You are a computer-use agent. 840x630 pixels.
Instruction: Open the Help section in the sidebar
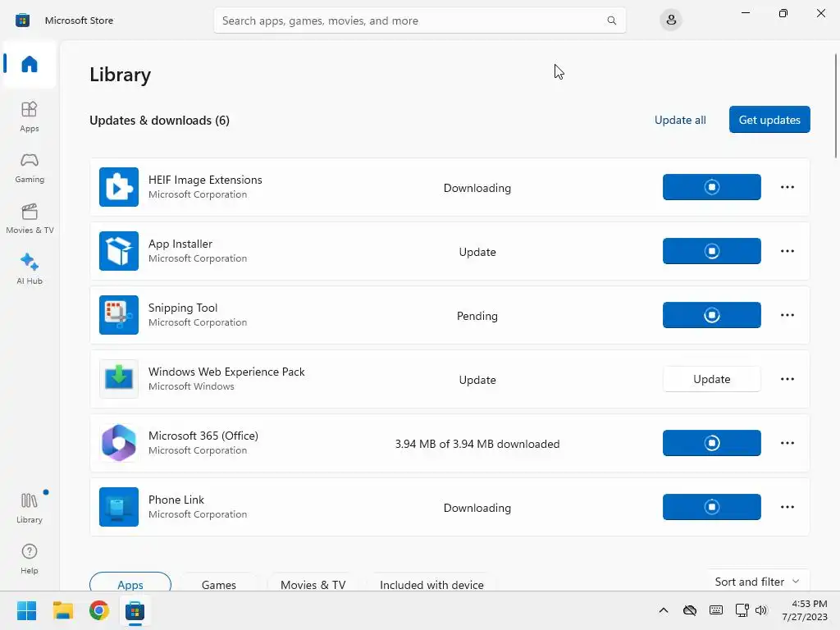[x=30, y=559]
